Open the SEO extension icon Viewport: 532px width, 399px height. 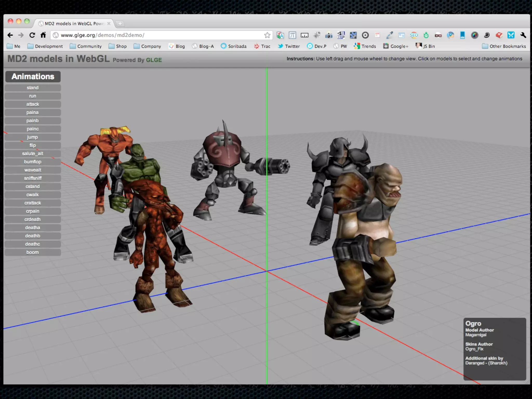[414, 35]
